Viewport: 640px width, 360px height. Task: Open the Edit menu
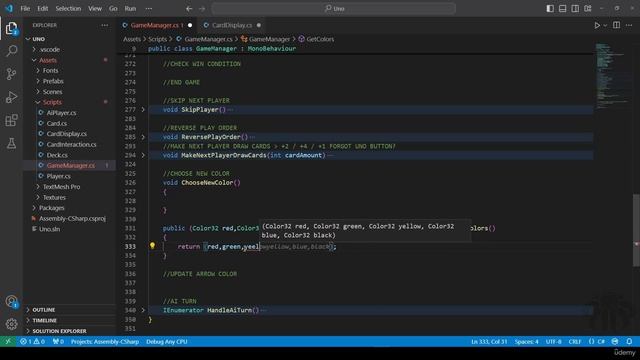(x=42, y=8)
